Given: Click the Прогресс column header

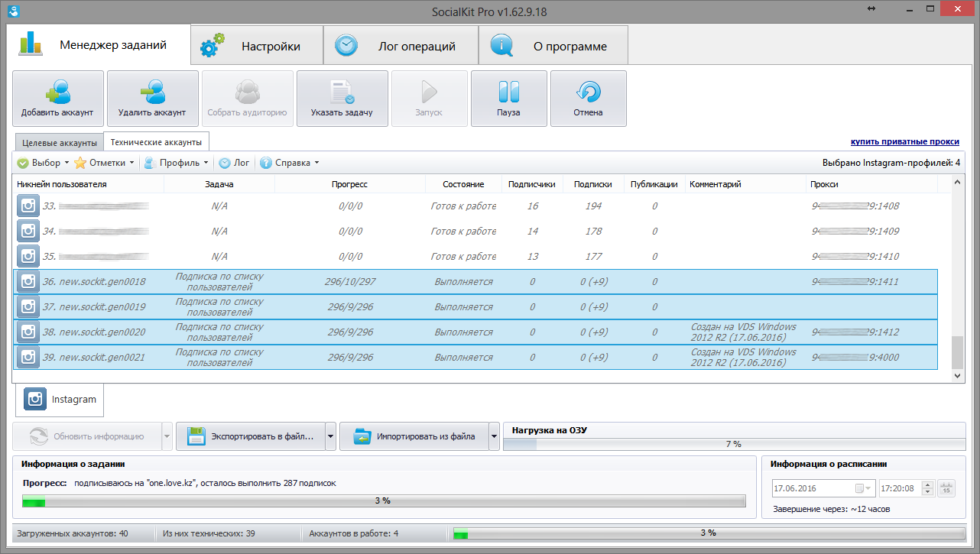Looking at the screenshot, I should point(349,184).
